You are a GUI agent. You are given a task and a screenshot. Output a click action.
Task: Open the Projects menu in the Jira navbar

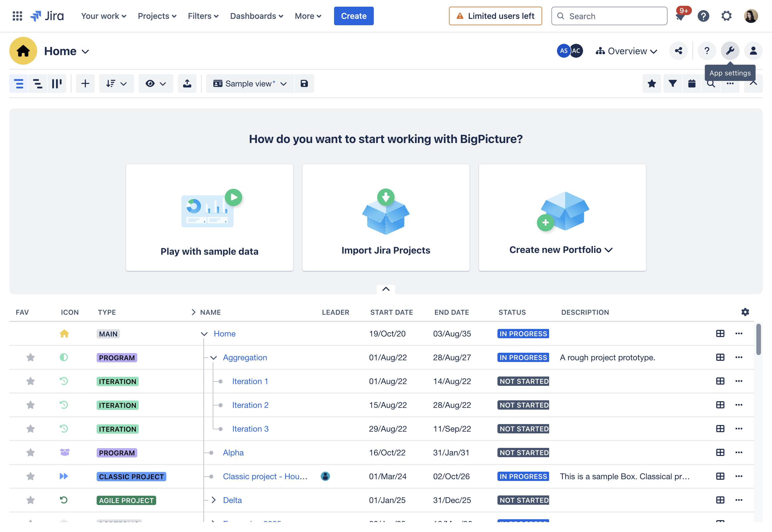(157, 16)
